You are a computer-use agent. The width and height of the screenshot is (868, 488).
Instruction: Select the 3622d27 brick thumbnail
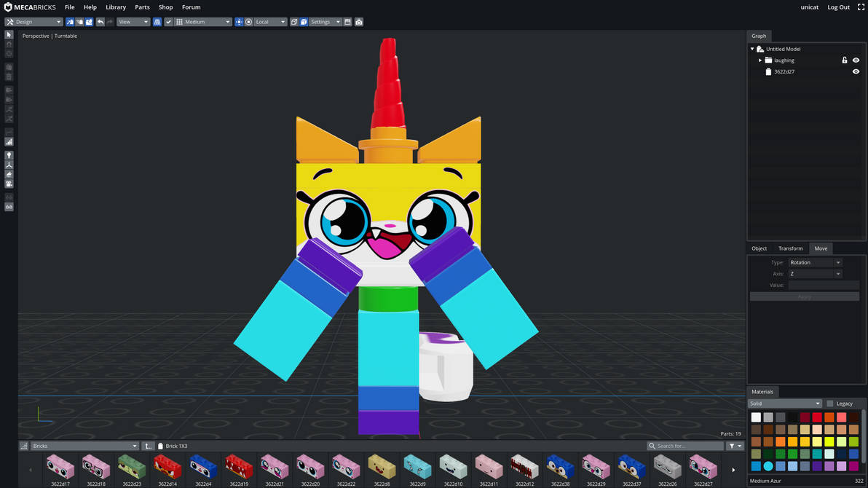point(703,471)
